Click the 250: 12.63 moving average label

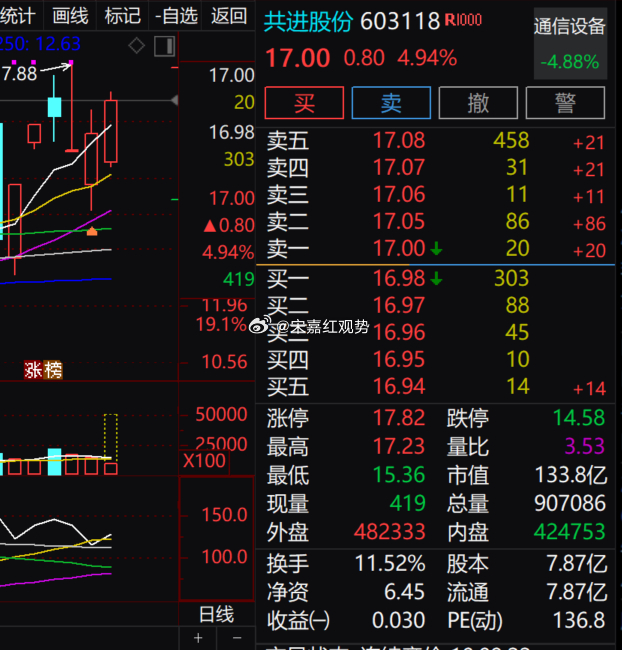point(40,44)
